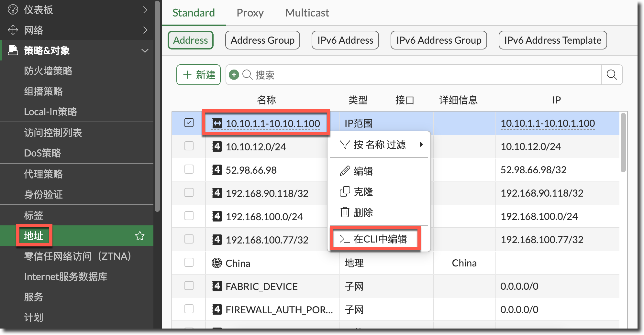Image resolution: width=644 pixels, height=335 pixels.
Task: Tick the FABRIC_DEVICE row checkbox
Action: (x=189, y=286)
